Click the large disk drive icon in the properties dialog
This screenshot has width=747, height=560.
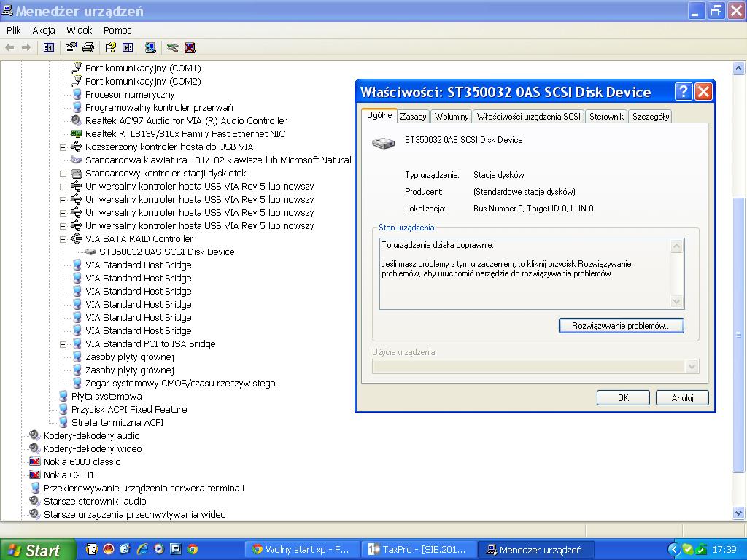pyautogui.click(x=384, y=143)
